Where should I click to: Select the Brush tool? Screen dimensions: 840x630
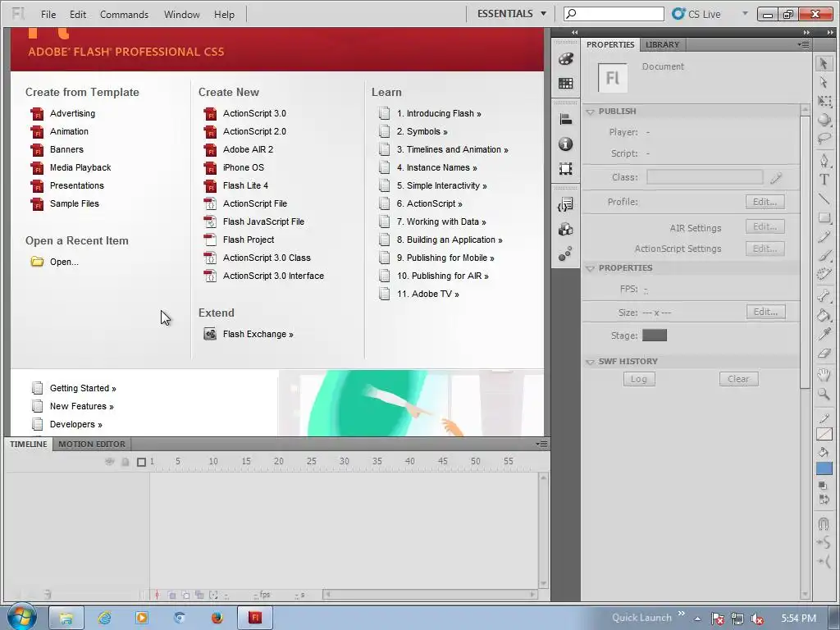[x=824, y=256]
